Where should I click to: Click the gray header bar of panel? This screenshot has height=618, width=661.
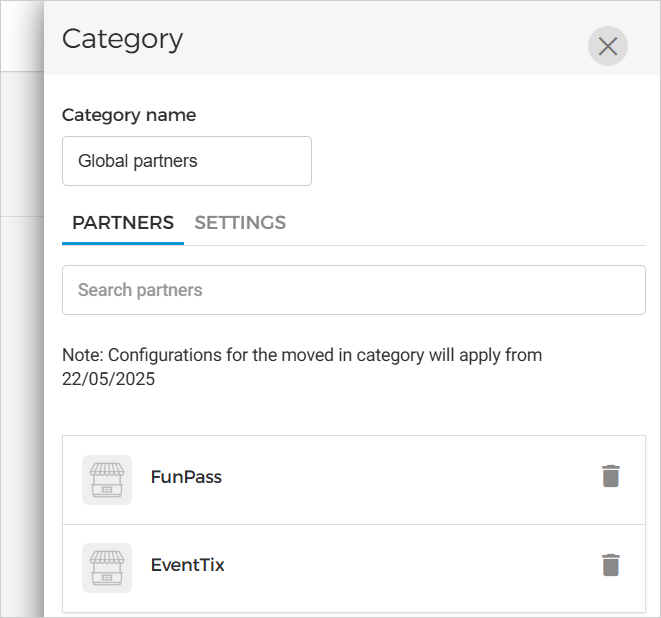pos(380,40)
